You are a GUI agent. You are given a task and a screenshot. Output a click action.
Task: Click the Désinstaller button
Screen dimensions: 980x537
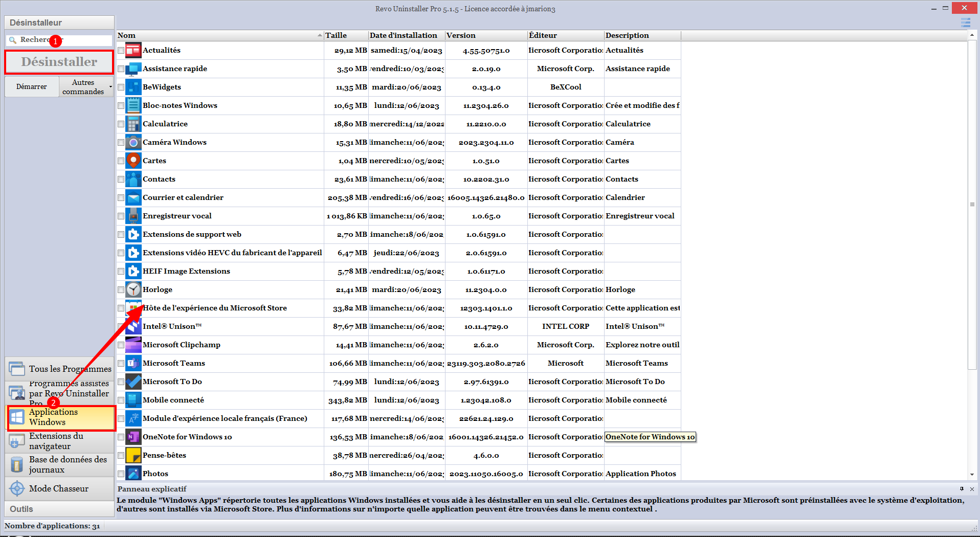[59, 62]
